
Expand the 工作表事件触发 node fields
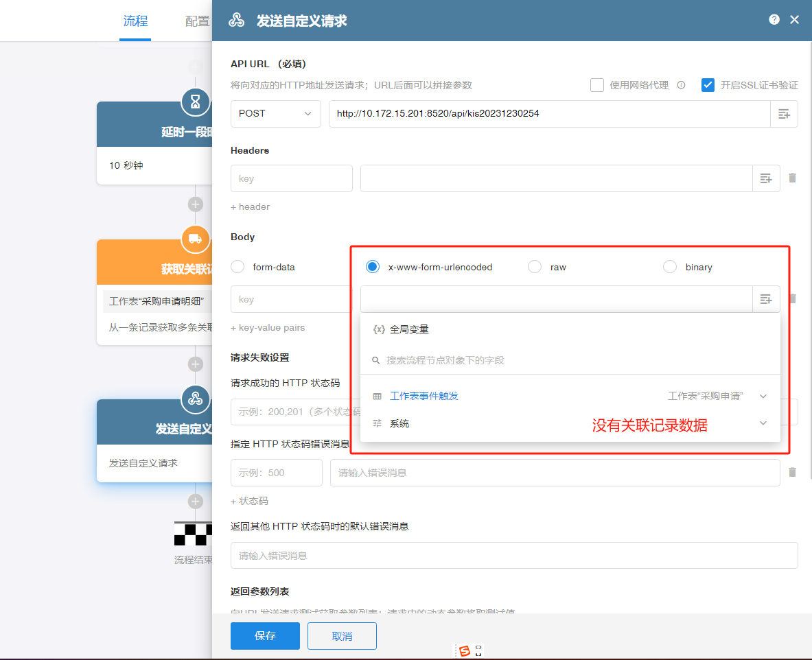click(763, 397)
